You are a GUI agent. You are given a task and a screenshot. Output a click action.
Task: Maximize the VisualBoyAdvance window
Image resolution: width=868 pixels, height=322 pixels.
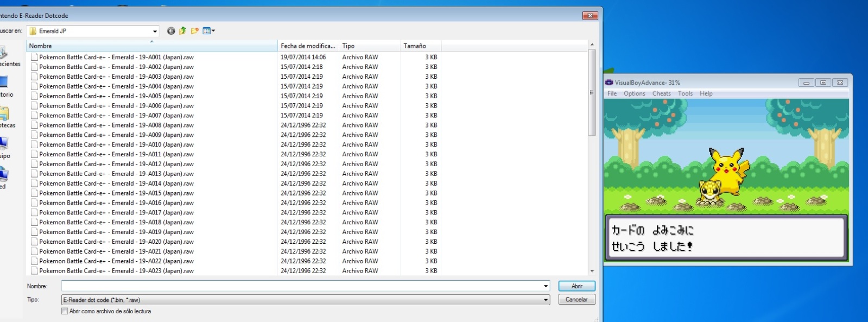pyautogui.click(x=823, y=83)
